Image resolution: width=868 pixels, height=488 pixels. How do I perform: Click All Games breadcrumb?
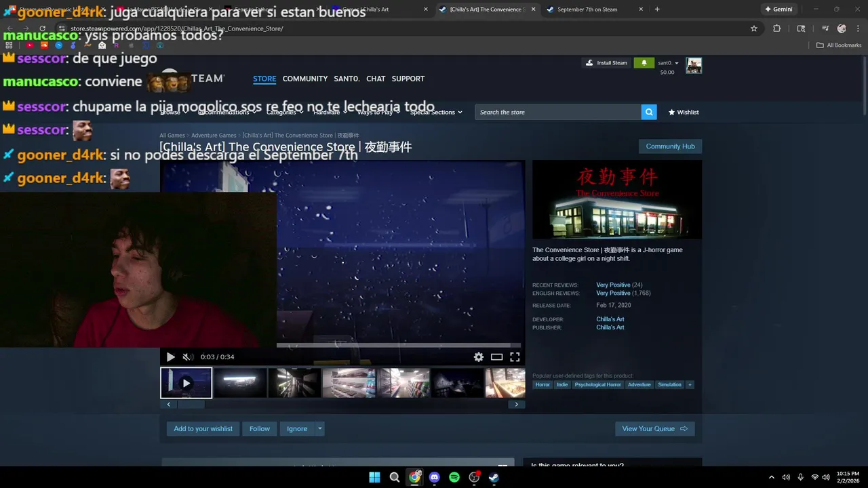point(172,136)
